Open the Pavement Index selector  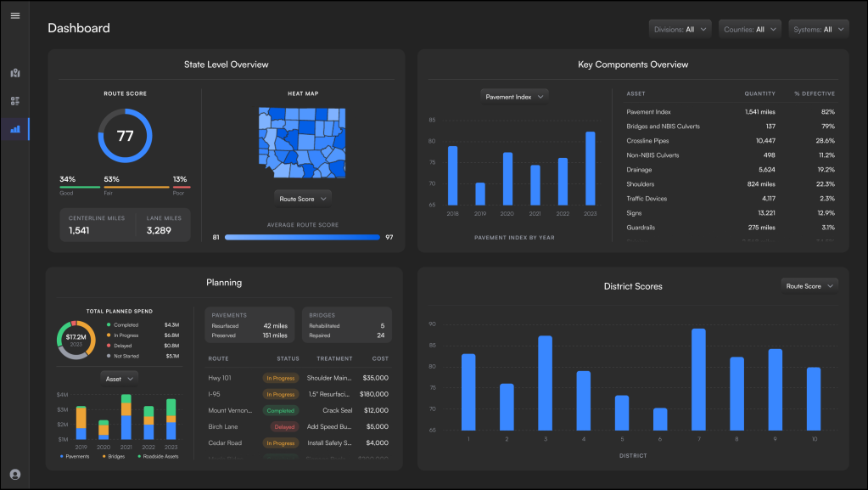click(514, 97)
